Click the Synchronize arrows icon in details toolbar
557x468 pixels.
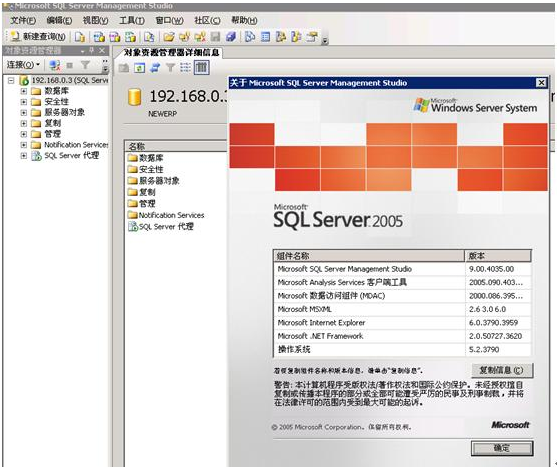coord(155,68)
